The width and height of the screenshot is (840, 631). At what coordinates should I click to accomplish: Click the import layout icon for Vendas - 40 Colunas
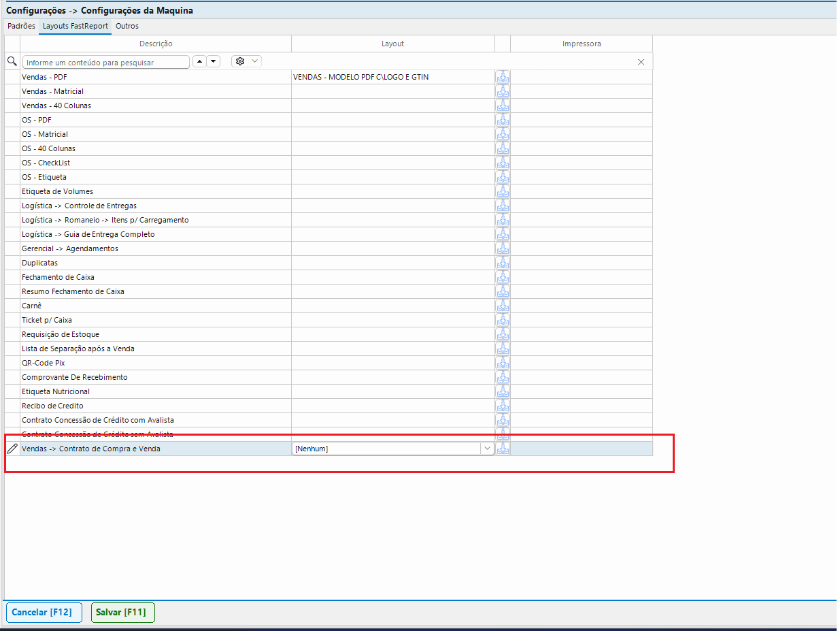503,106
